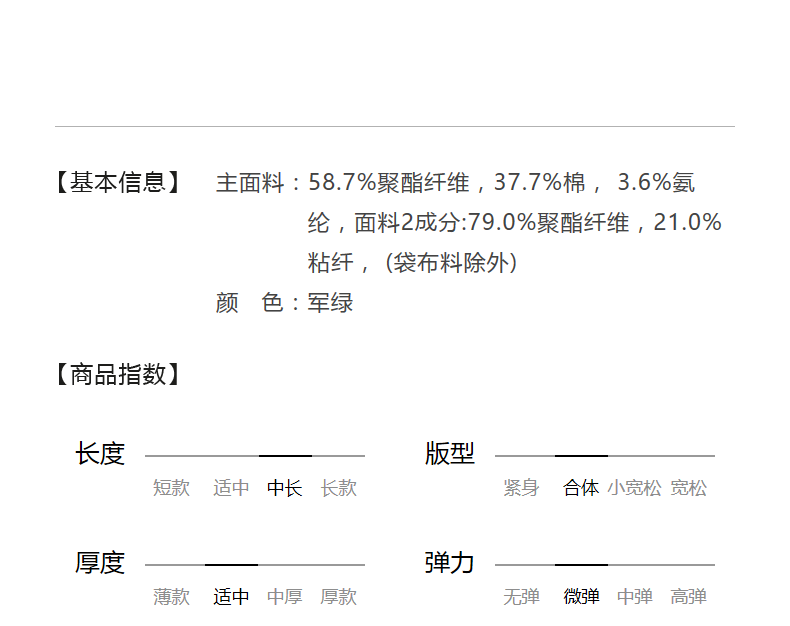The height and width of the screenshot is (626, 790).
Task: Select the 宽松 fit option
Action: pyautogui.click(x=689, y=488)
